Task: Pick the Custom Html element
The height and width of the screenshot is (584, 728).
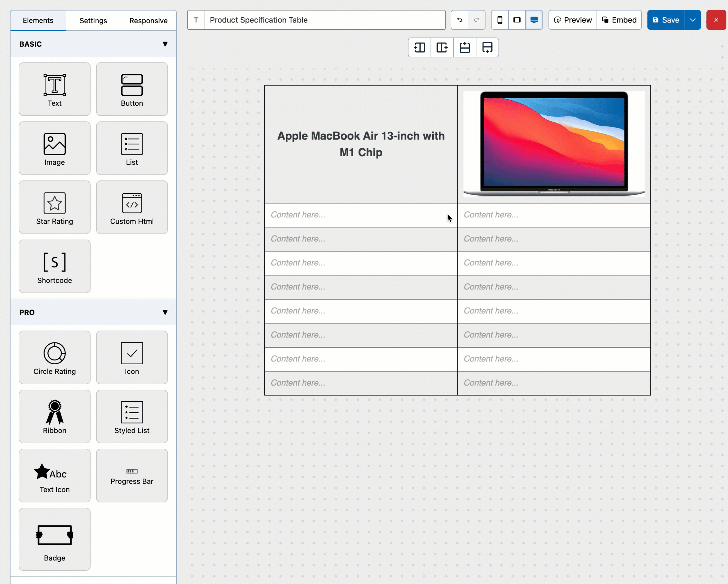Action: (132, 207)
